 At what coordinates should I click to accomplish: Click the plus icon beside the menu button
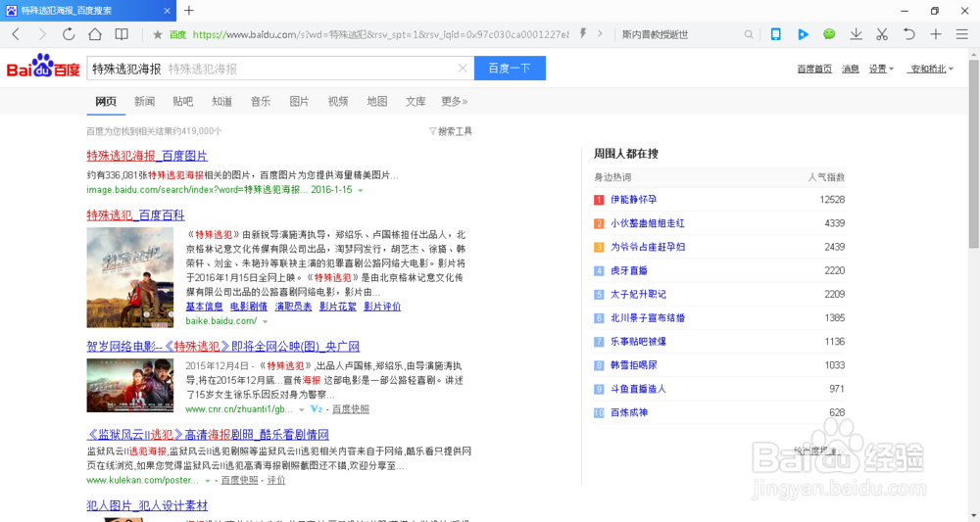pyautogui.click(x=936, y=34)
